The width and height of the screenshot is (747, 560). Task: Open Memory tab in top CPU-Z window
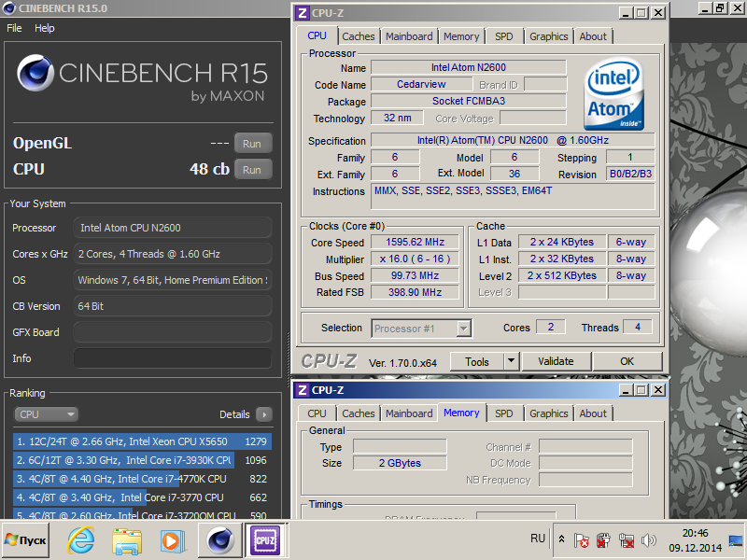pos(461,36)
